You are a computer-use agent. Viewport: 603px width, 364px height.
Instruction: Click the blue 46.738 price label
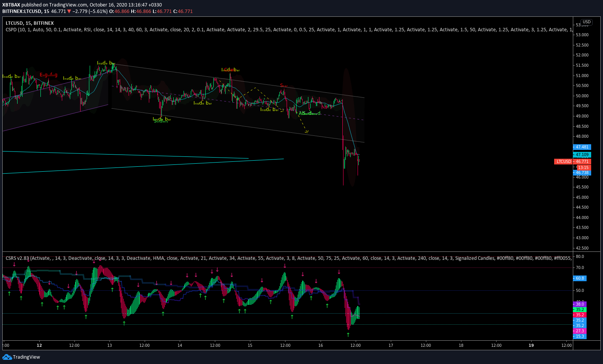tap(582, 173)
